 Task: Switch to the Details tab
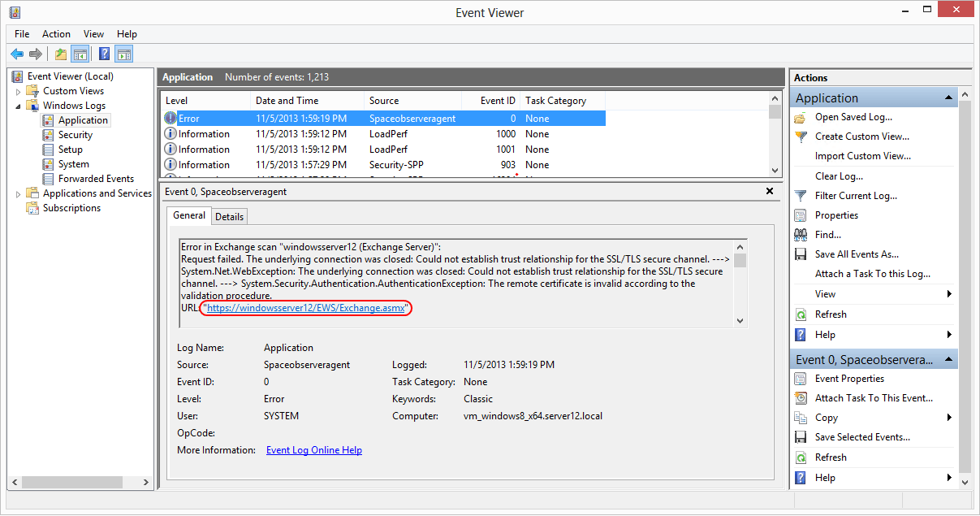tap(229, 216)
